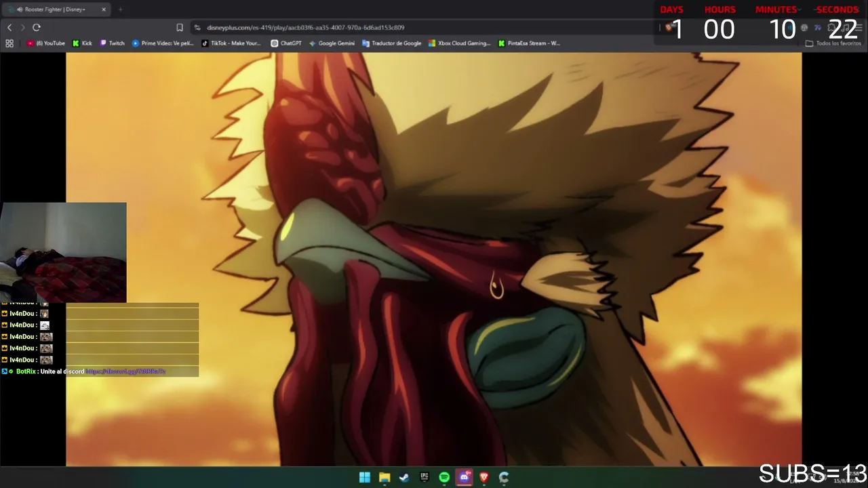Open the apps grid in bookmarks bar

9,43
